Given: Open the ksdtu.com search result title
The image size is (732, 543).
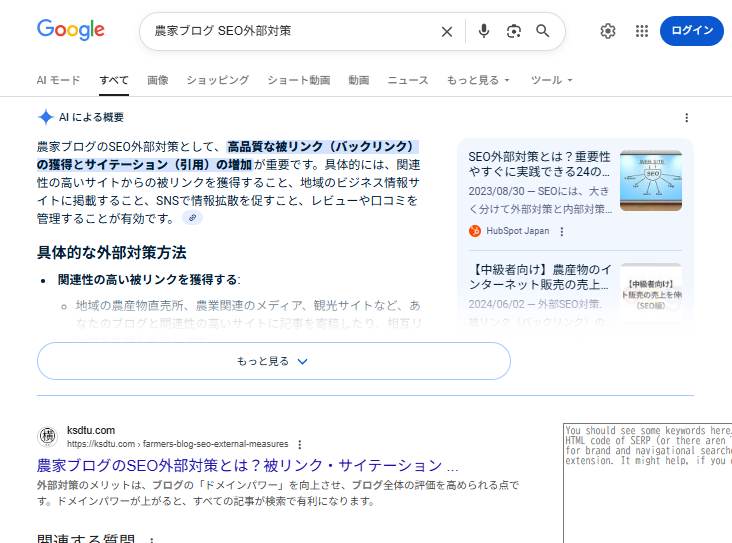Looking at the screenshot, I should pyautogui.click(x=247, y=465).
